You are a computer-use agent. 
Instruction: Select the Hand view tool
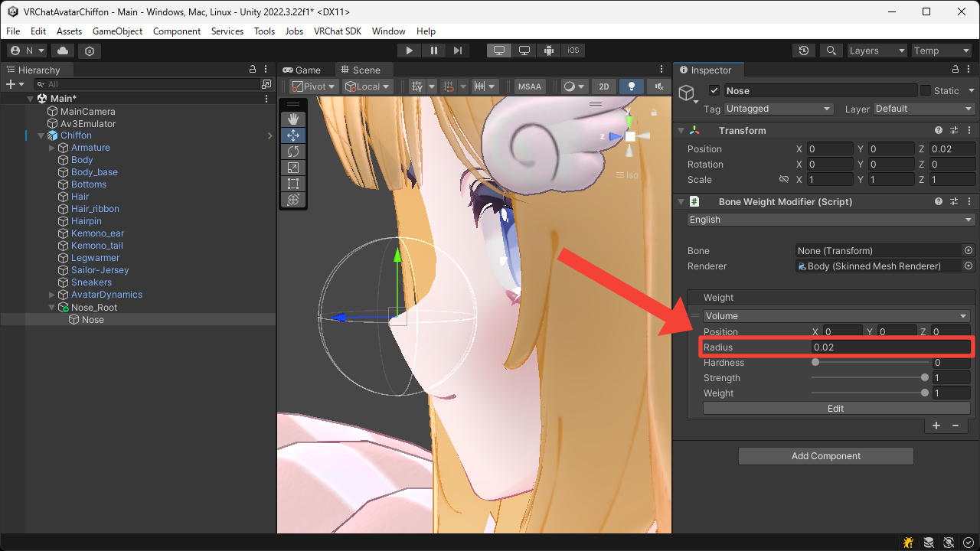(293, 119)
